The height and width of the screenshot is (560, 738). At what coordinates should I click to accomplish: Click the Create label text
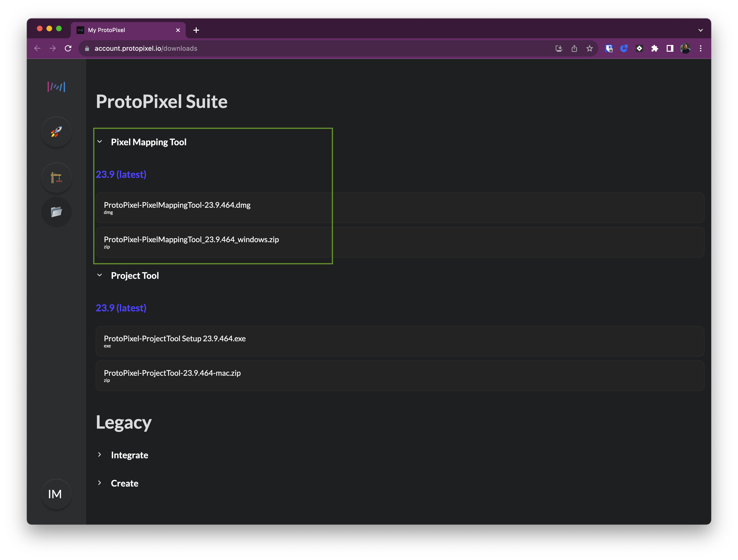tap(124, 483)
